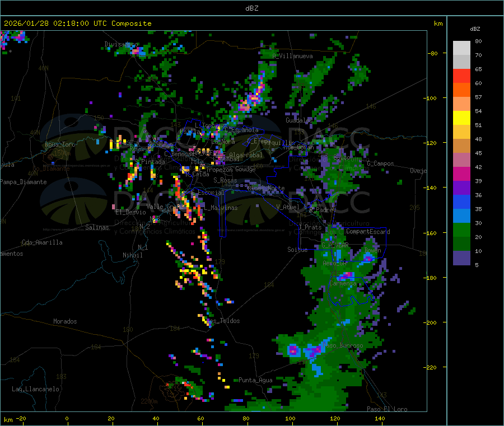Click the G_Campos map label

380,163
